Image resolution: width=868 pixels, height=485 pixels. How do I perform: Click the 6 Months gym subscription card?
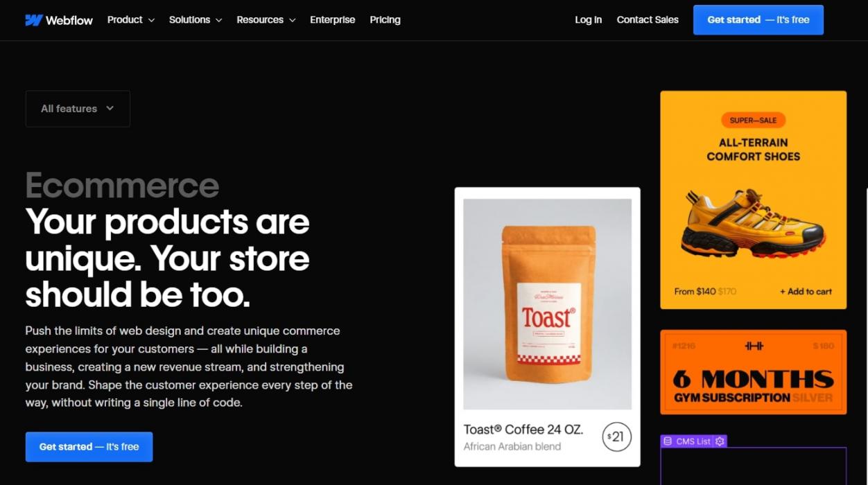pyautogui.click(x=753, y=372)
